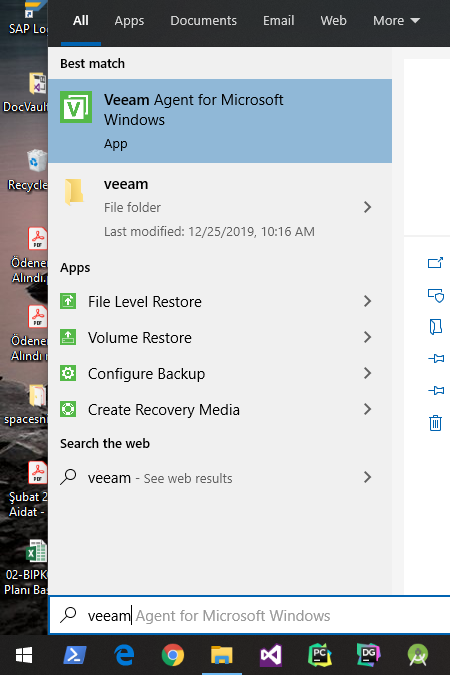Open Google Chrome from the taskbar
Screen dimensions: 450x675
click(173, 655)
